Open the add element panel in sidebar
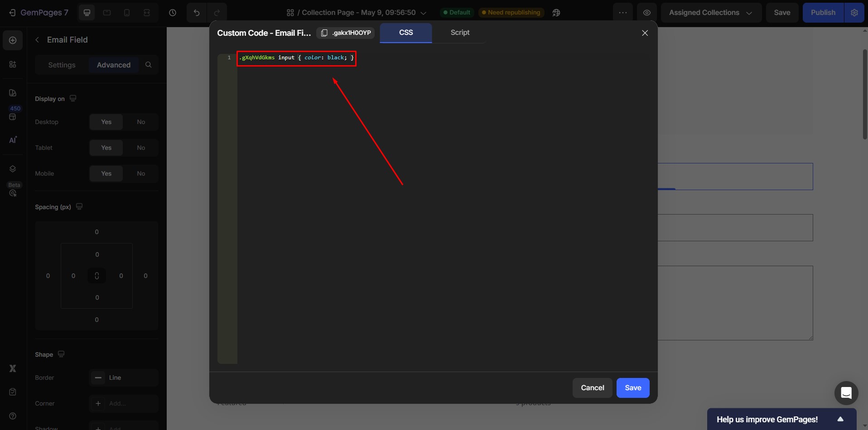 click(13, 40)
